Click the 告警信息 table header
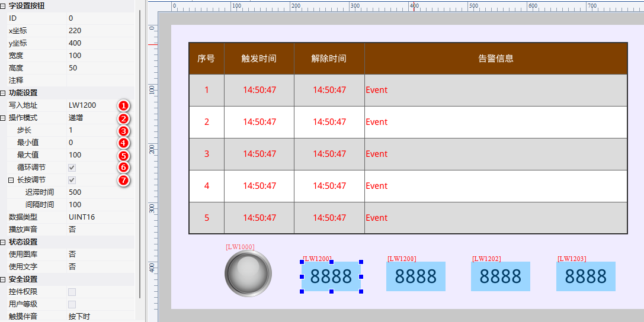 [495, 59]
